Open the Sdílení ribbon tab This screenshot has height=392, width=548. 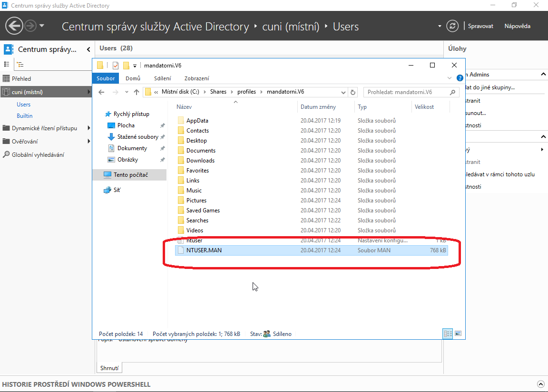click(163, 78)
